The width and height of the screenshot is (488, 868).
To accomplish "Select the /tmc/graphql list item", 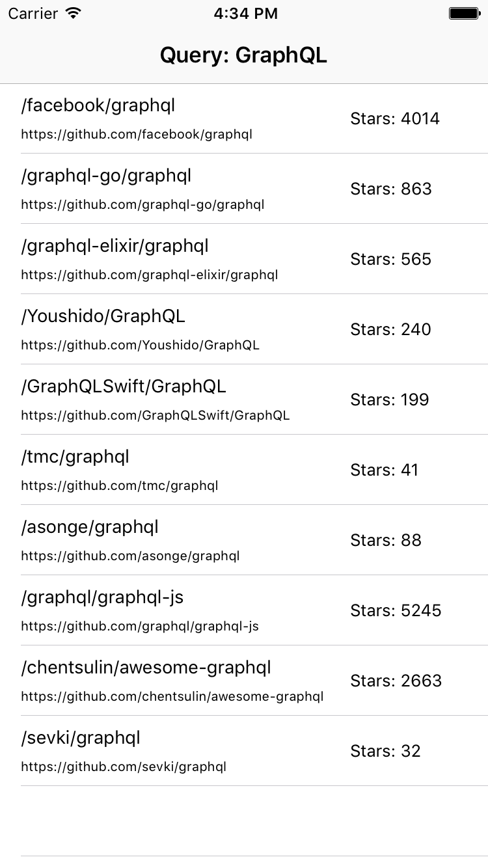I will [75, 457].
